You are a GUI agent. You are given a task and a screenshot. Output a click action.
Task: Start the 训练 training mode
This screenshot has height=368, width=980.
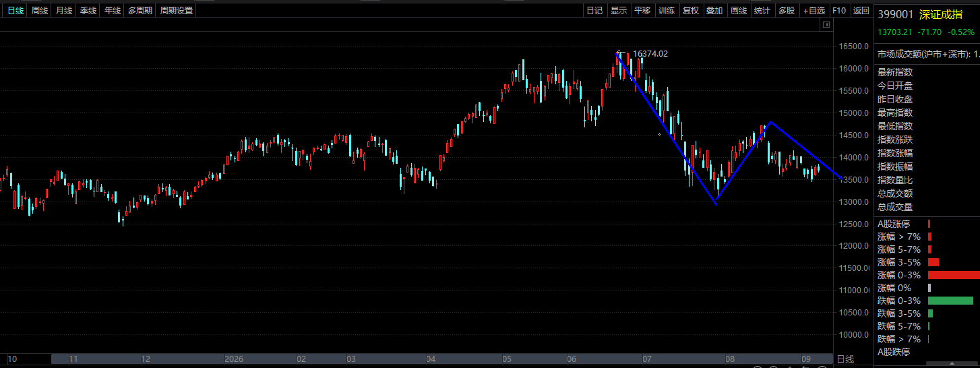click(667, 10)
